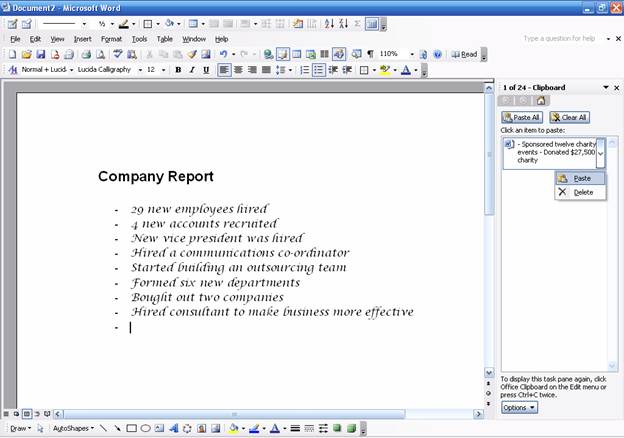Open the Format menu
This screenshot has height=438, width=624.
111,39
